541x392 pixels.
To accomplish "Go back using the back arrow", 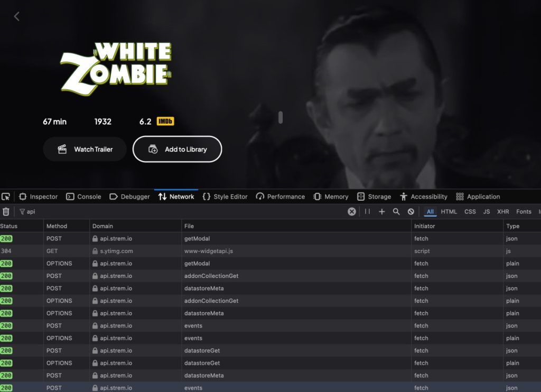I will point(16,16).
